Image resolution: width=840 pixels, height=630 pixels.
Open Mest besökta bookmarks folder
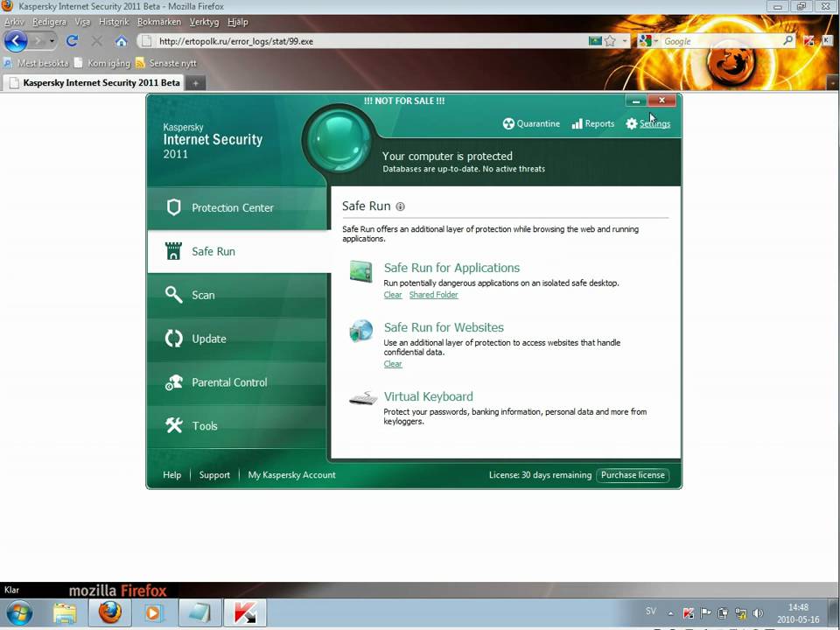coord(37,63)
